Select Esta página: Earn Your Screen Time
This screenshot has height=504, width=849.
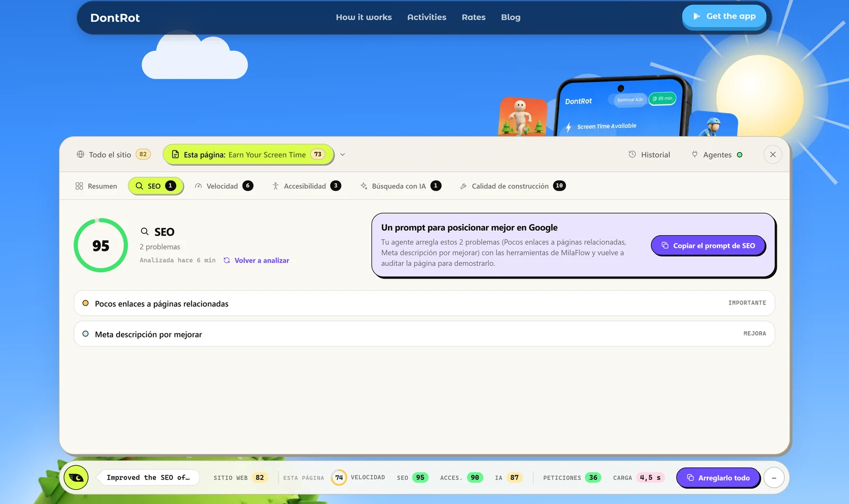tap(248, 154)
